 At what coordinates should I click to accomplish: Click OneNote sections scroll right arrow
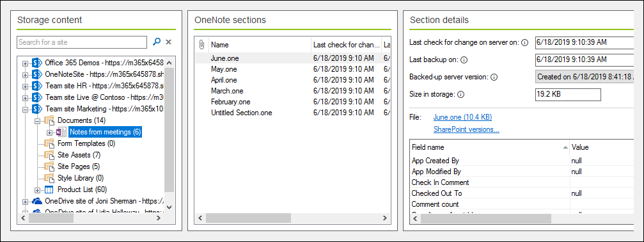[x=385, y=218]
